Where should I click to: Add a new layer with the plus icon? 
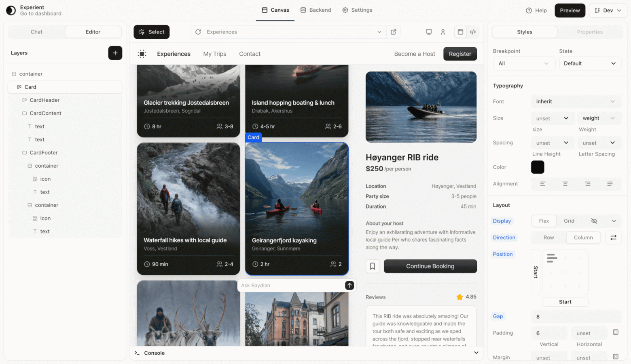pyautogui.click(x=115, y=53)
